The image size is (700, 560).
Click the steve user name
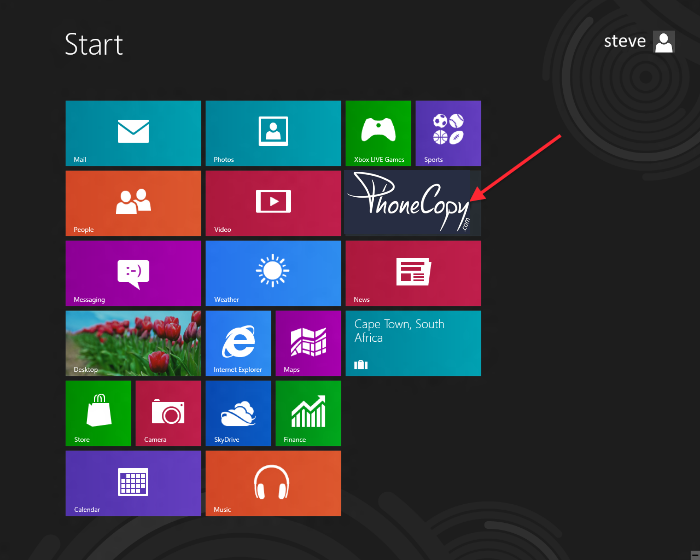click(x=625, y=42)
